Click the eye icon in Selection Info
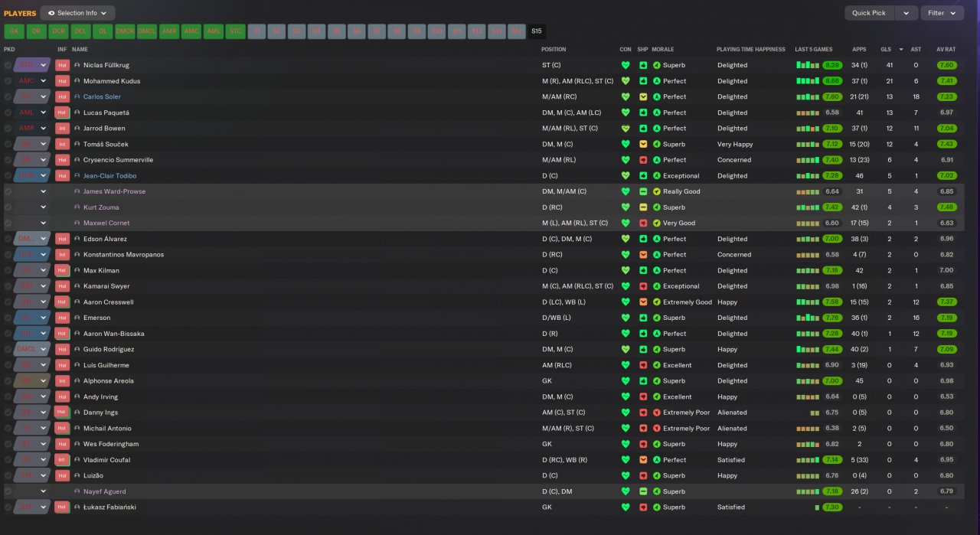980x535 pixels. coord(51,13)
